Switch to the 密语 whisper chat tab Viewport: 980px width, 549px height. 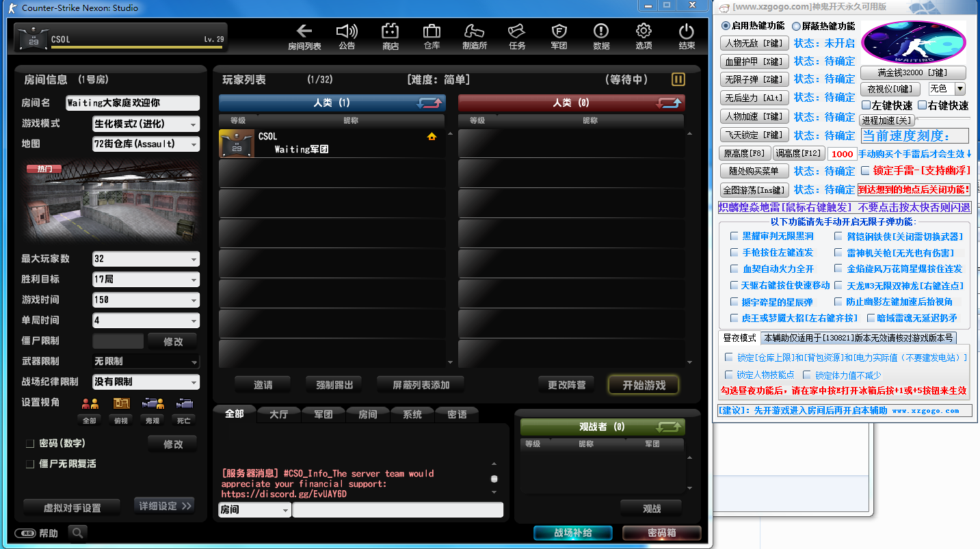[x=457, y=414]
